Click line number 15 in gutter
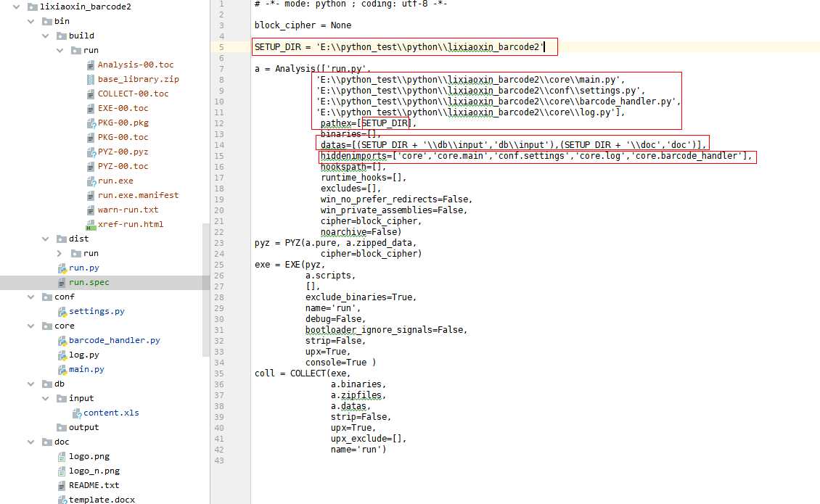Image resolution: width=820 pixels, height=504 pixels. 219,156
